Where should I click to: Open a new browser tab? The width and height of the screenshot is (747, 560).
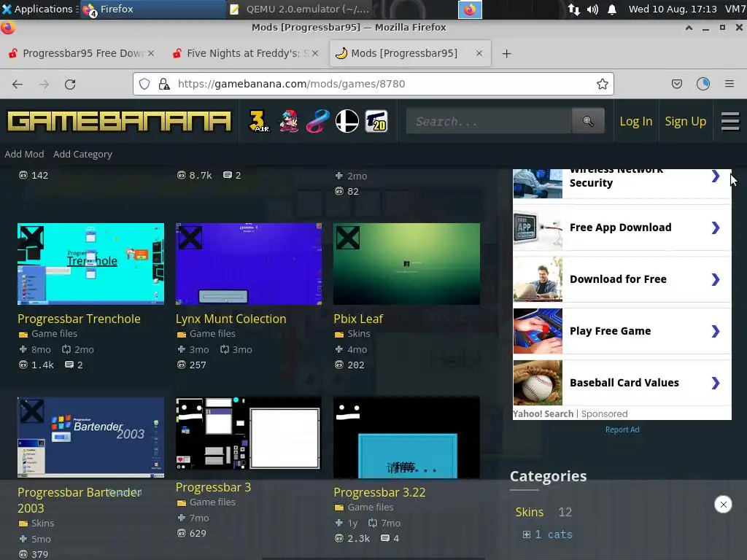tap(506, 54)
